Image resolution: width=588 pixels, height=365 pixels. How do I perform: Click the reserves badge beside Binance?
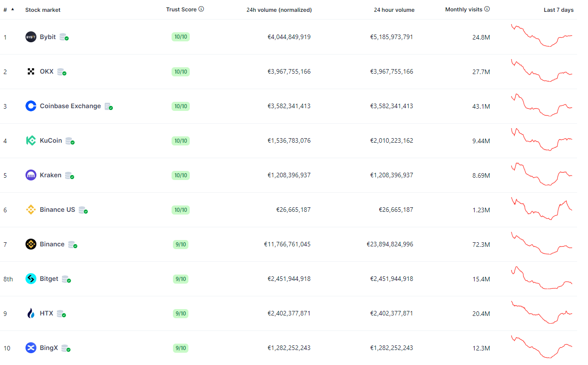coord(73,245)
